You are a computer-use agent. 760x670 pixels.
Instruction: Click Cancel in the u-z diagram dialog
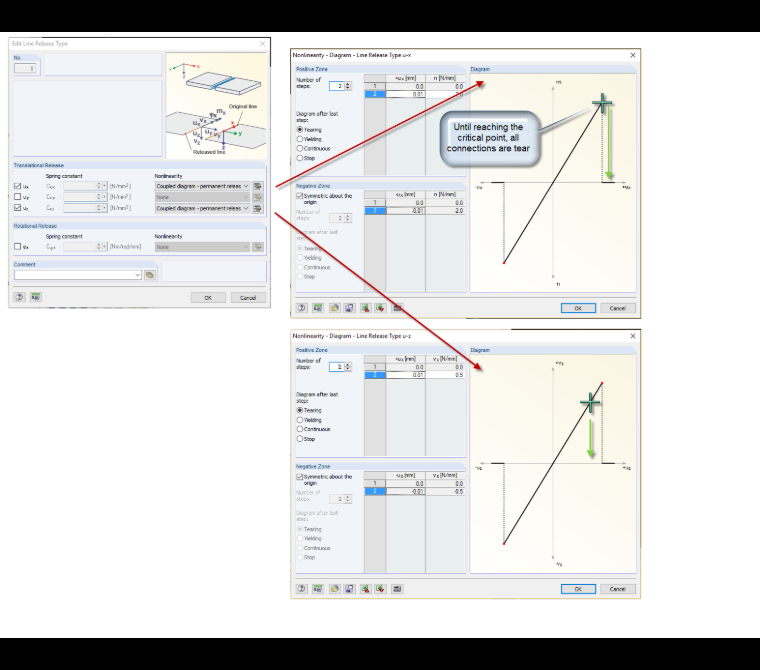618,589
